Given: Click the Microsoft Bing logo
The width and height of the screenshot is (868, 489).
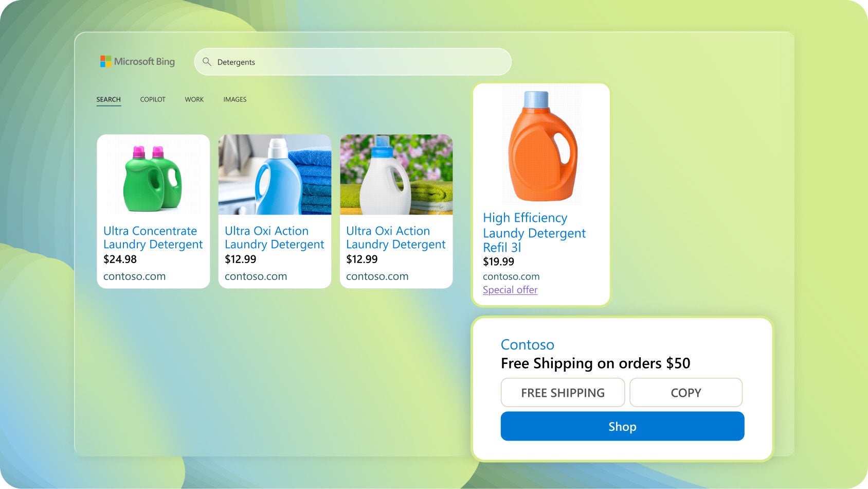Looking at the screenshot, I should [137, 62].
